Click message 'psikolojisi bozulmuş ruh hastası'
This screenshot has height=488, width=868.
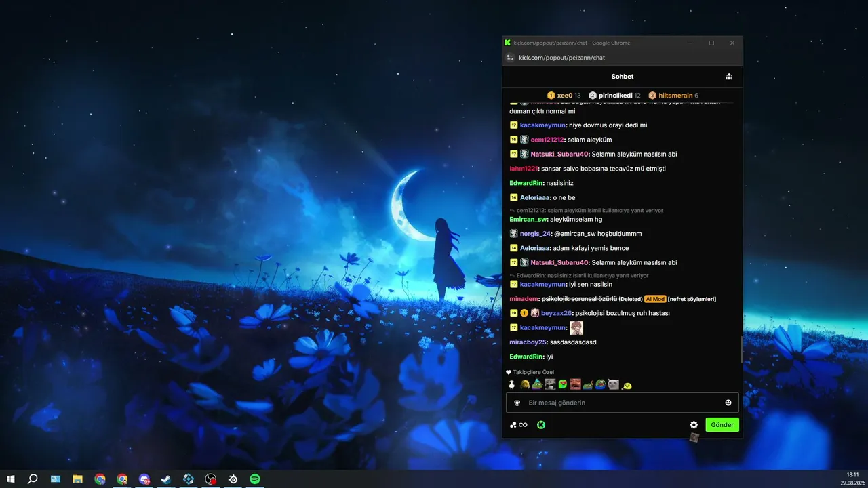(623, 313)
